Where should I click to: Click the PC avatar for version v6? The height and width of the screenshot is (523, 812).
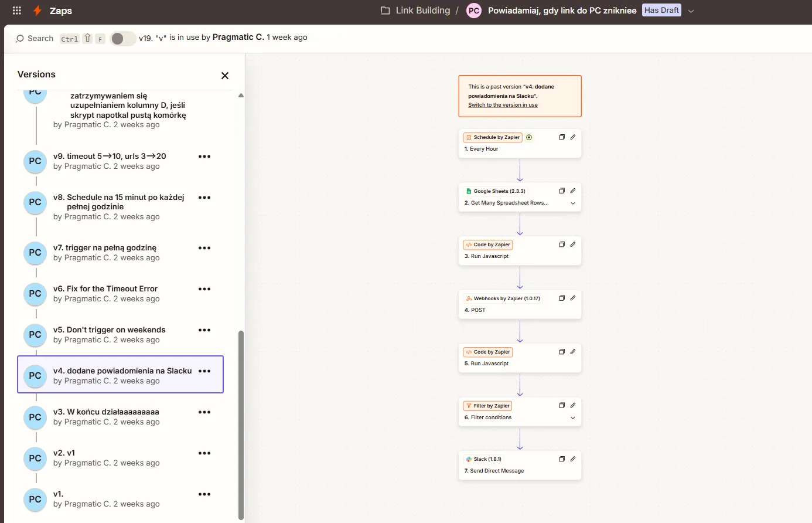(x=35, y=294)
